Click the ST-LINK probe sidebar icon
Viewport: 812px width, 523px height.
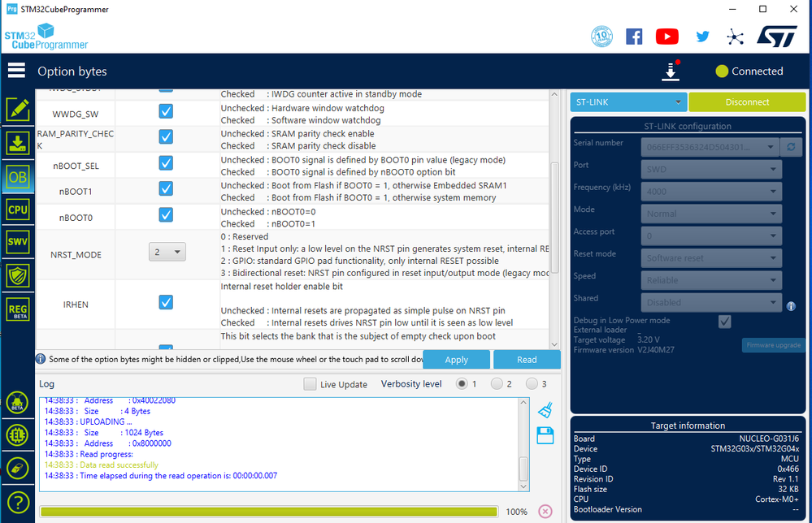point(18,469)
